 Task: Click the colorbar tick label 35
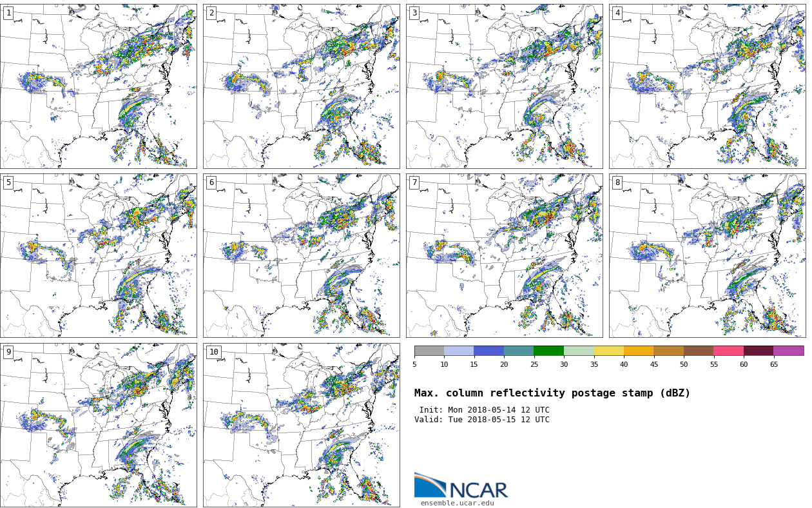[x=594, y=365]
